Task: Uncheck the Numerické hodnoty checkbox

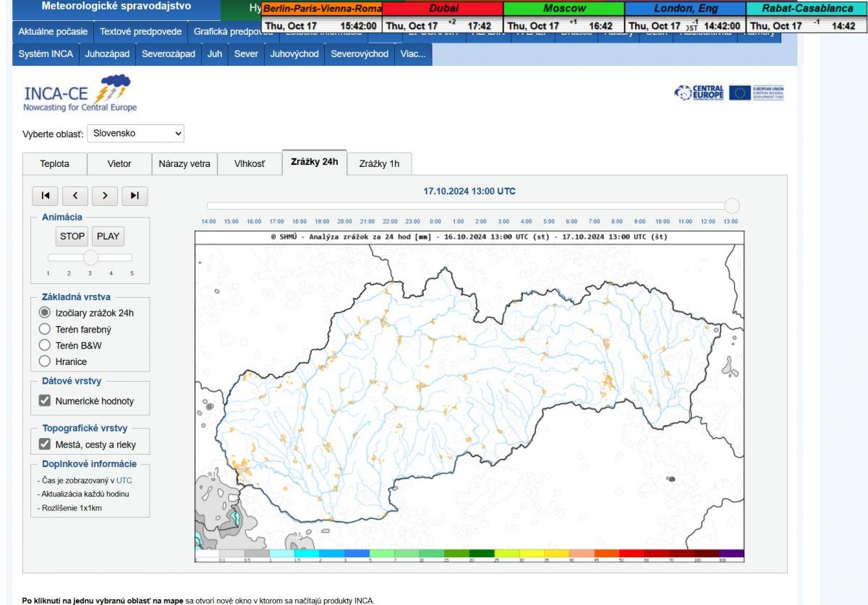Action: tap(45, 401)
